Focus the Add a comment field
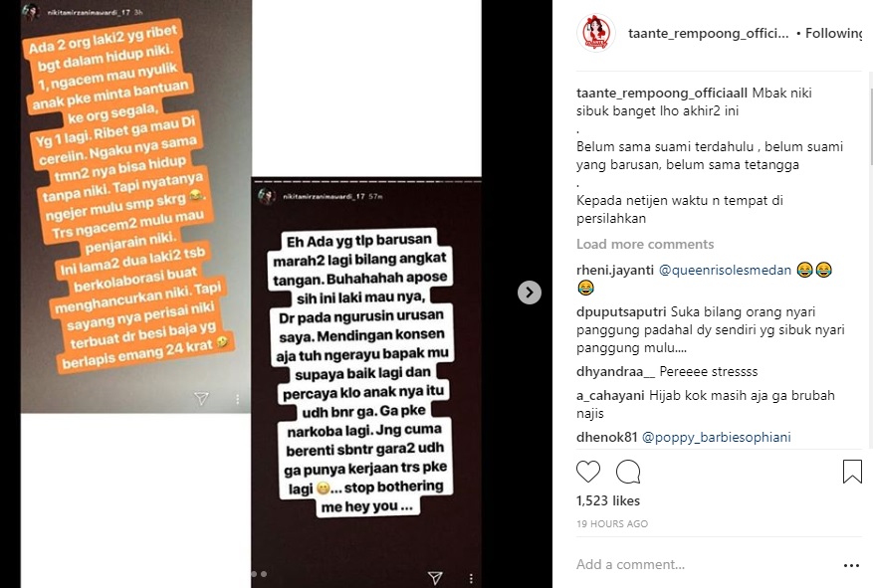The width and height of the screenshot is (873, 588). (x=705, y=565)
